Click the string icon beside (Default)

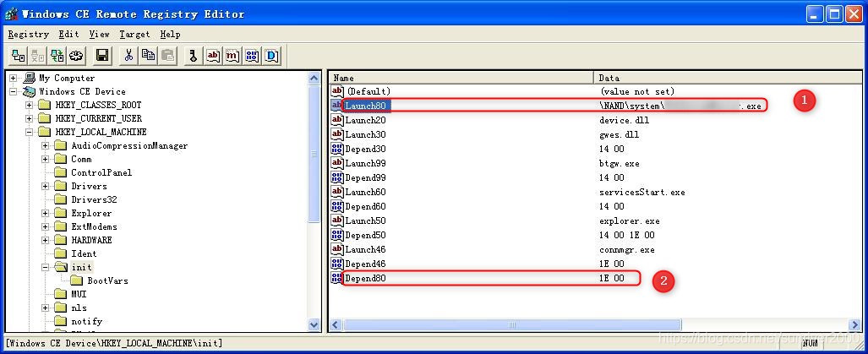[336, 90]
